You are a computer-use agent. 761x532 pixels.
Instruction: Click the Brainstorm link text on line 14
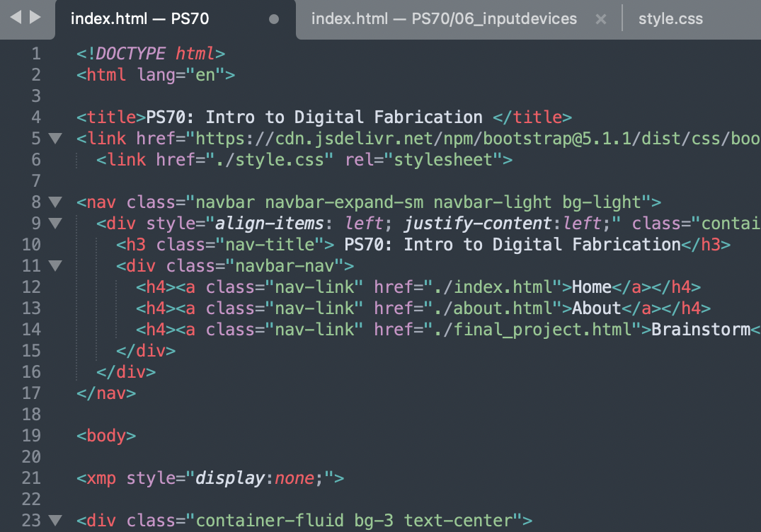tap(701, 330)
